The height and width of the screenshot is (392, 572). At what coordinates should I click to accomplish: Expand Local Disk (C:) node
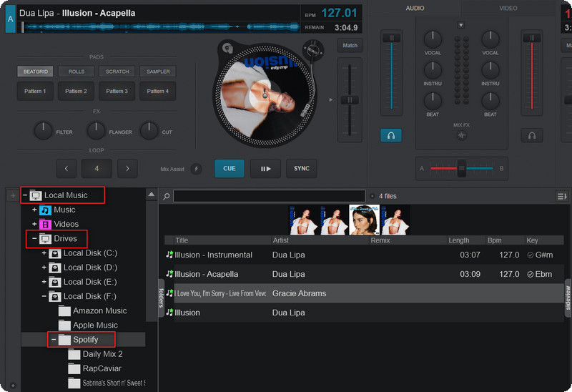(x=44, y=253)
